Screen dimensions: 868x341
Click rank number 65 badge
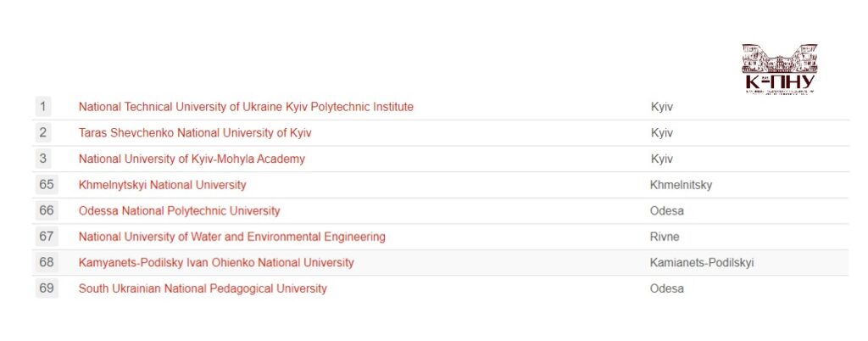pyautogui.click(x=46, y=185)
